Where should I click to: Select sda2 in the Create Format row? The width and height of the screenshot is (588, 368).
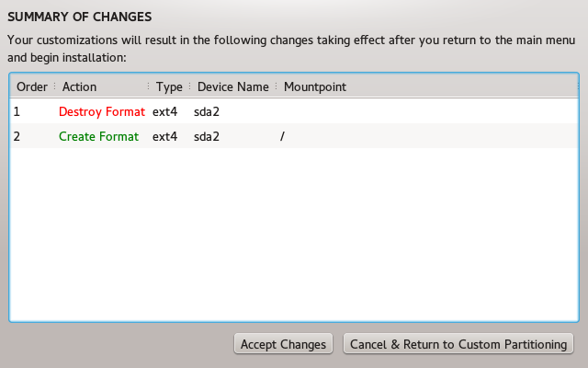click(207, 136)
